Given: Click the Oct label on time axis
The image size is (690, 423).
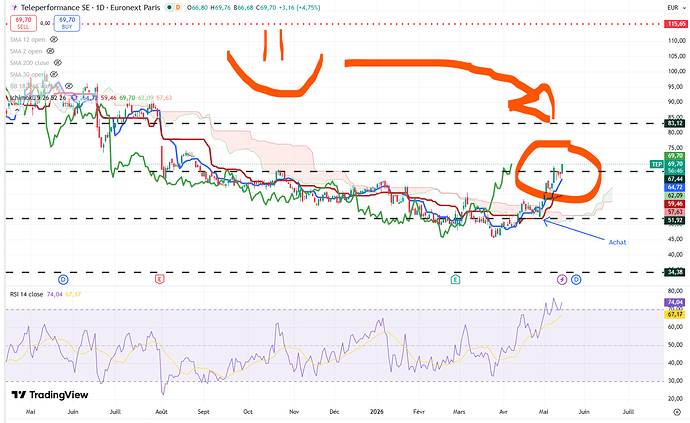Looking at the screenshot, I should 248,412.
